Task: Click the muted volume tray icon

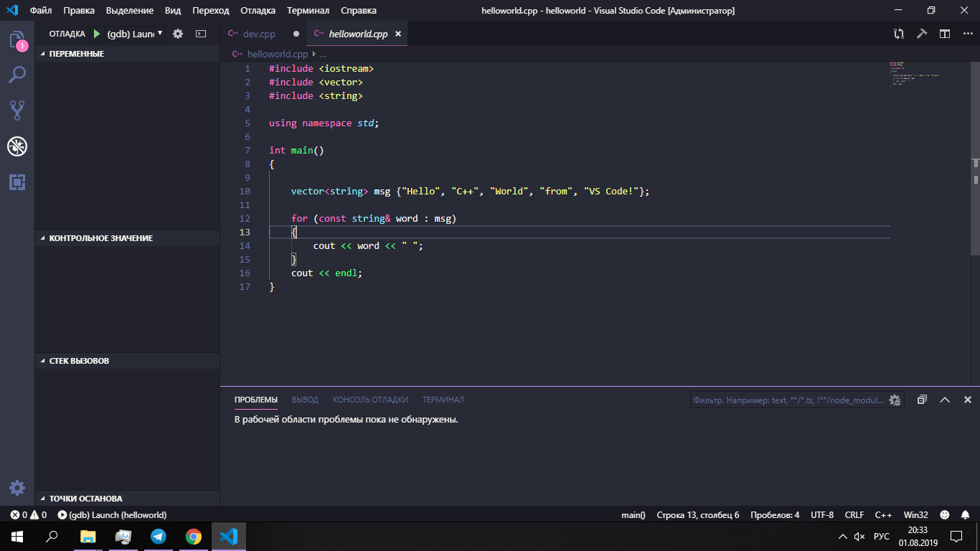Action: pos(860,537)
